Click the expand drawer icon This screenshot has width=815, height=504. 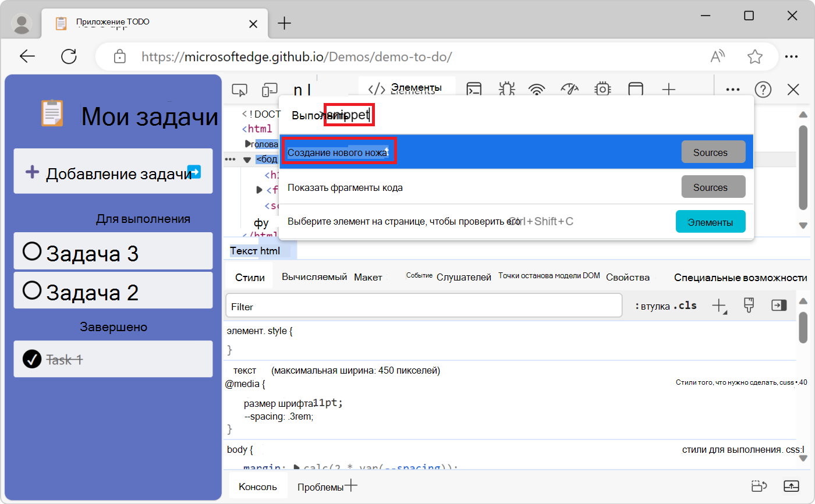tap(791, 487)
